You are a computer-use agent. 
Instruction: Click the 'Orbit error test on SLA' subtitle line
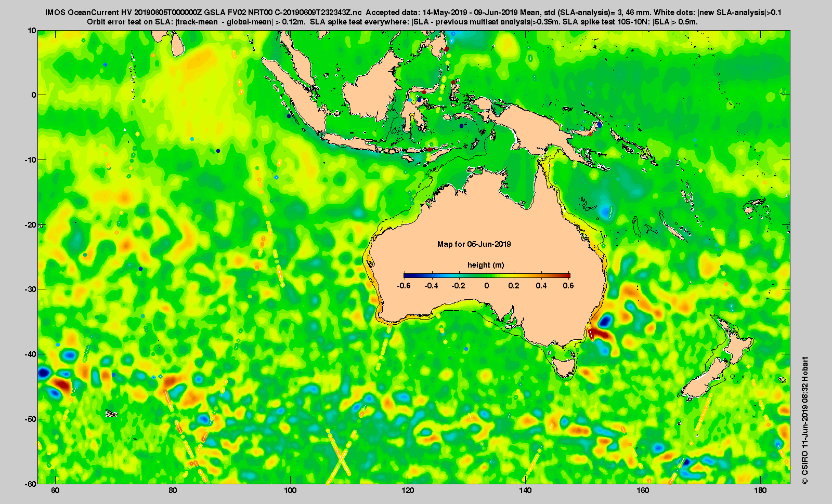coord(393,22)
